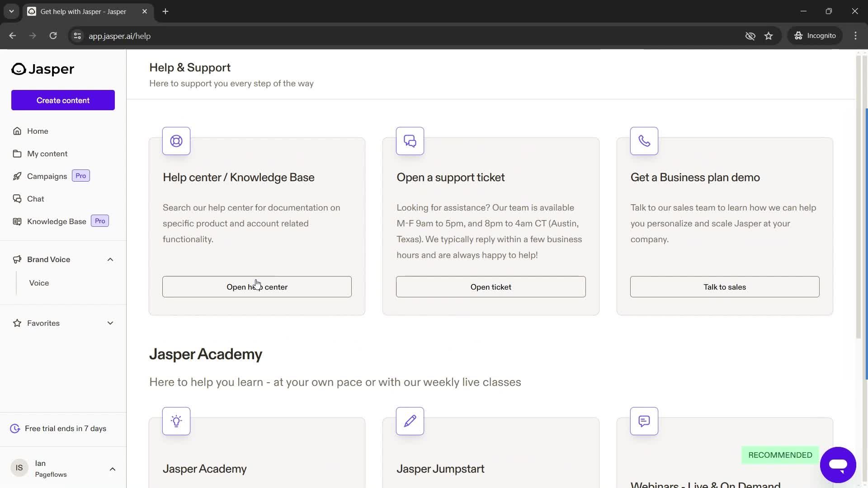Click the Knowledge Base icon in sidebar
The width and height of the screenshot is (868, 488).
[17, 221]
